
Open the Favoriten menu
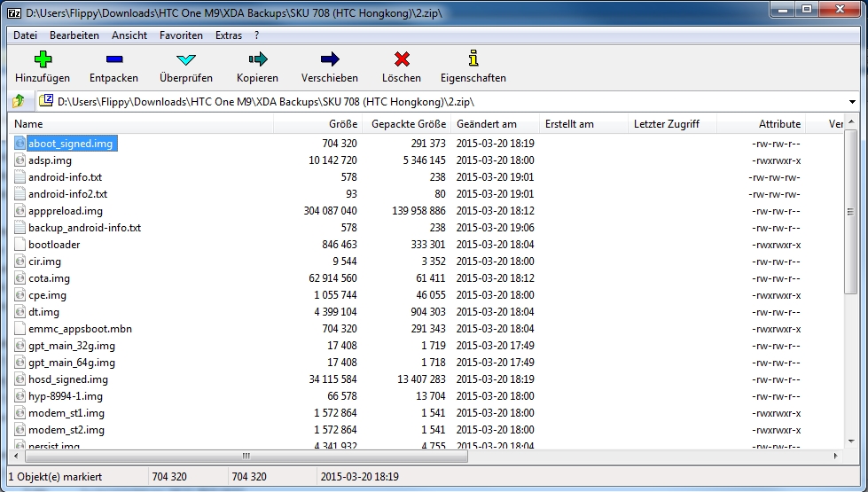181,35
